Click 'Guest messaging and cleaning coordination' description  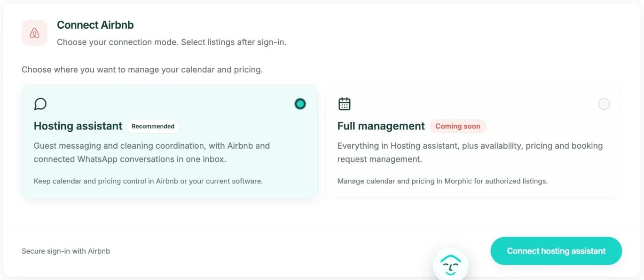click(x=152, y=152)
